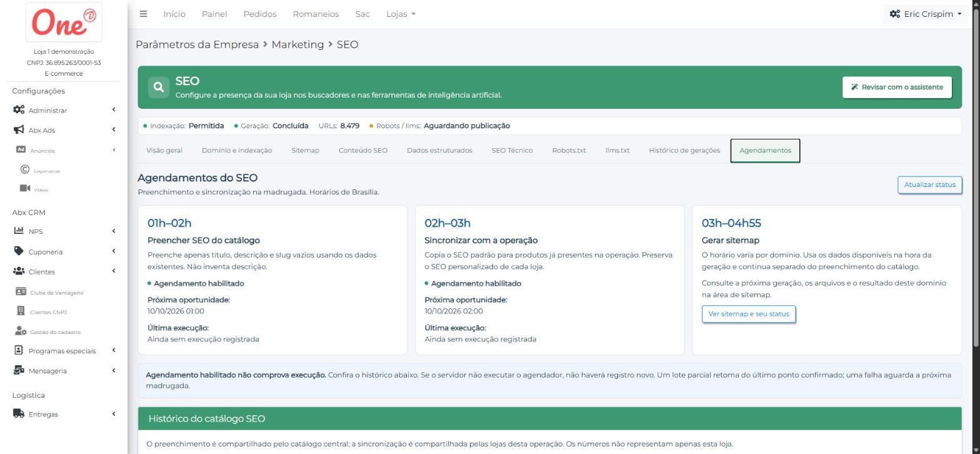Expand the Mensageria submenu chevron

click(114, 370)
